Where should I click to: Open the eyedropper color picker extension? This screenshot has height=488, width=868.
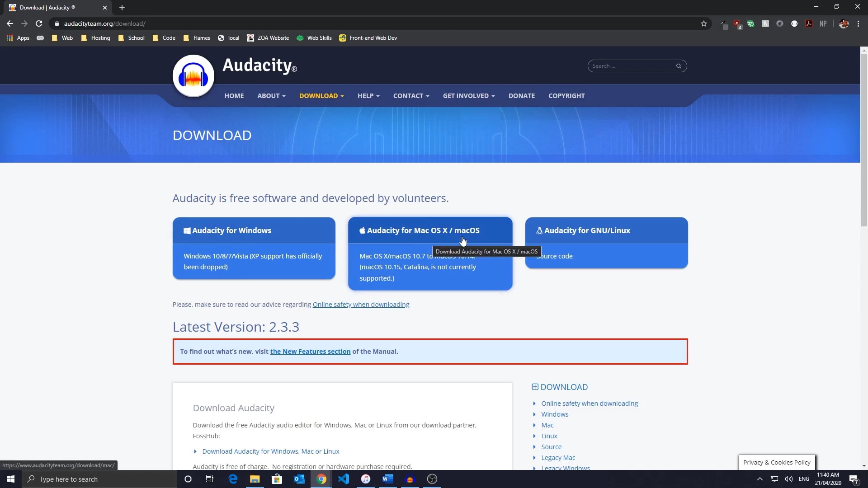[x=723, y=24]
